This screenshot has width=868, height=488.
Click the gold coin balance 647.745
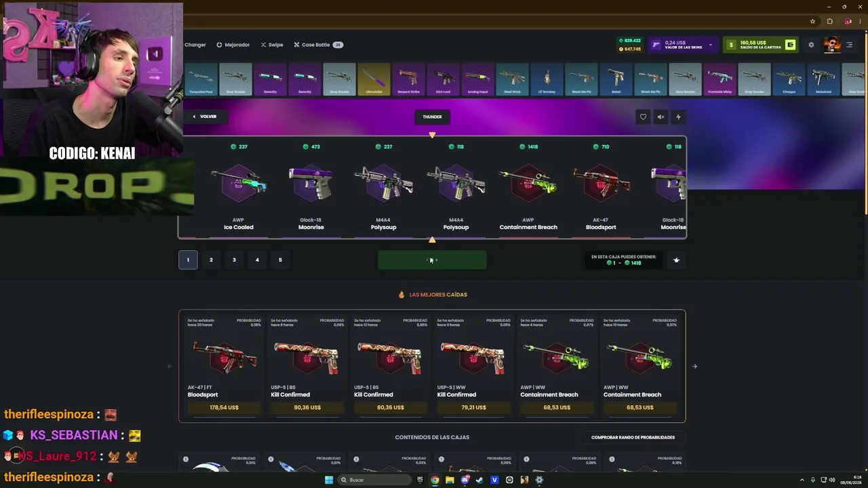[630, 49]
